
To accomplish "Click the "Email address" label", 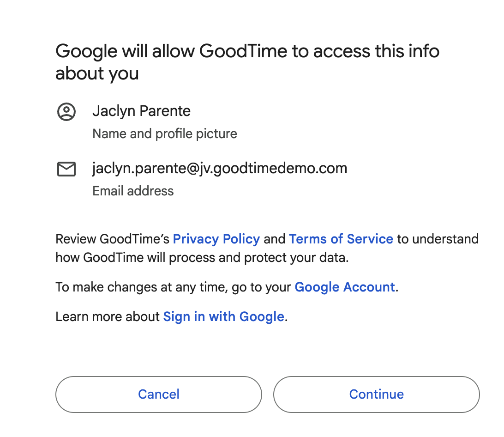I will click(133, 191).
